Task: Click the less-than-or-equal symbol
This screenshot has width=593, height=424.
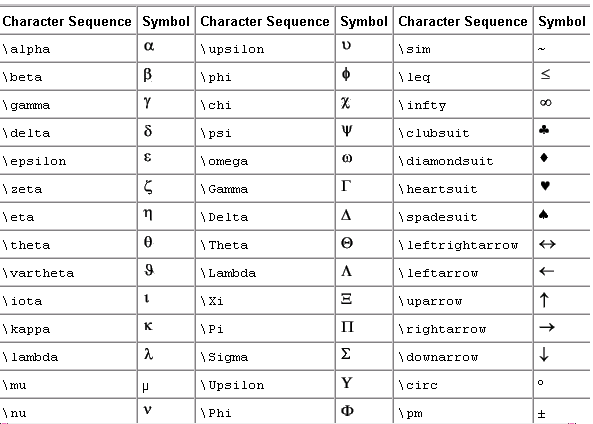Action: (x=545, y=74)
